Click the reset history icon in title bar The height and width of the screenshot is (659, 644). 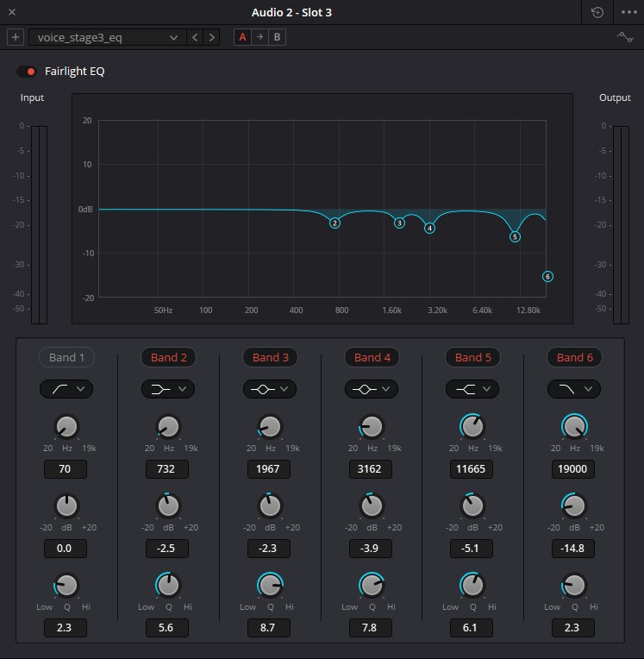coord(597,12)
